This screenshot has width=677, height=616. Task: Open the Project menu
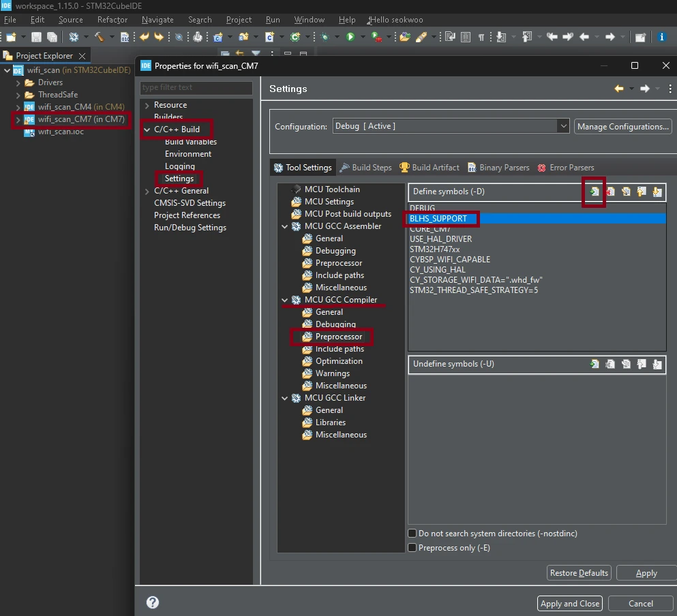click(x=239, y=20)
